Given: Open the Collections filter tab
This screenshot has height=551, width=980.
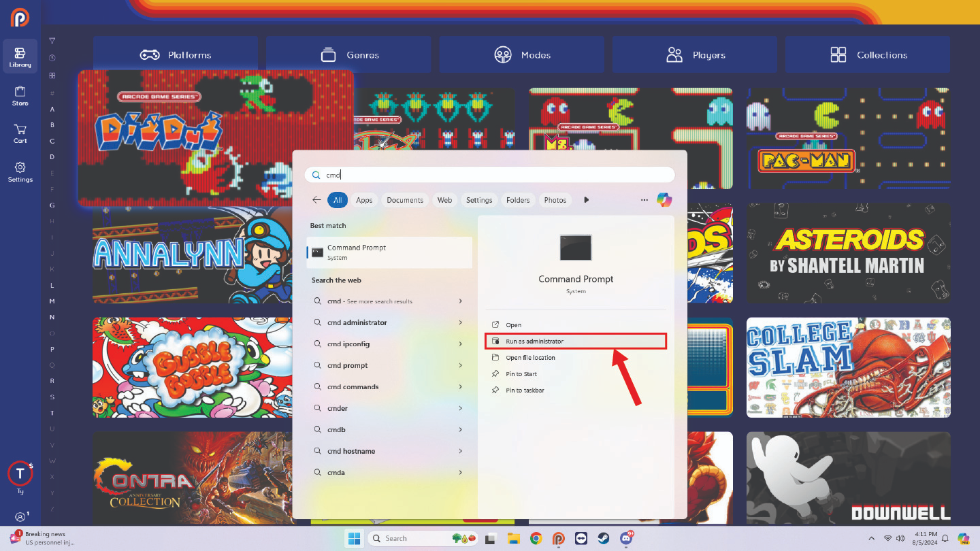Looking at the screenshot, I should pyautogui.click(x=868, y=55).
